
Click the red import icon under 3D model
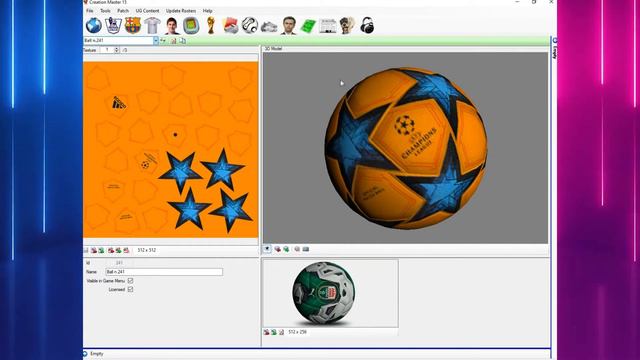click(x=278, y=249)
